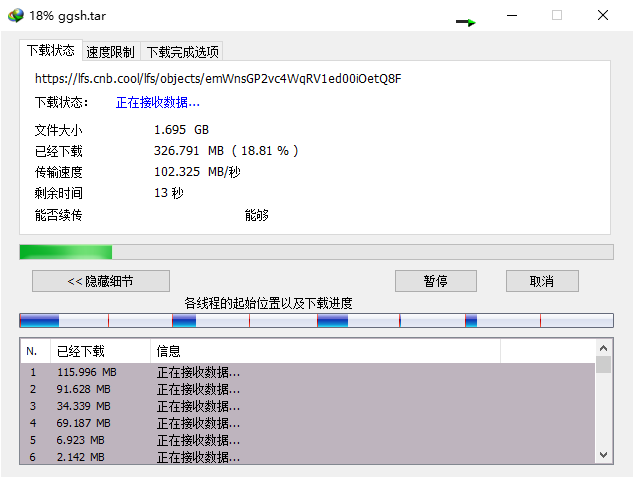Collapse details with << 隐藏细节 button
This screenshot has width=634, height=478.
click(100, 281)
